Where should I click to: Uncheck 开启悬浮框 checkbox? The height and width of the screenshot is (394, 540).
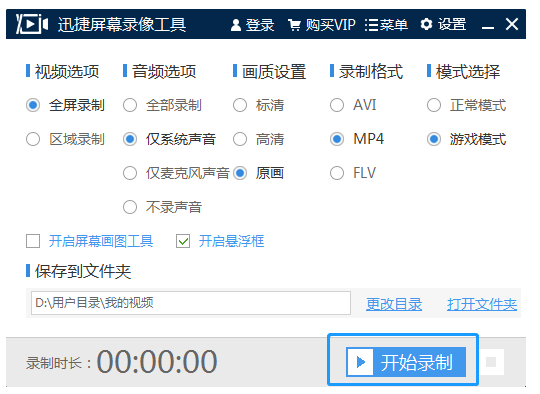(x=183, y=241)
